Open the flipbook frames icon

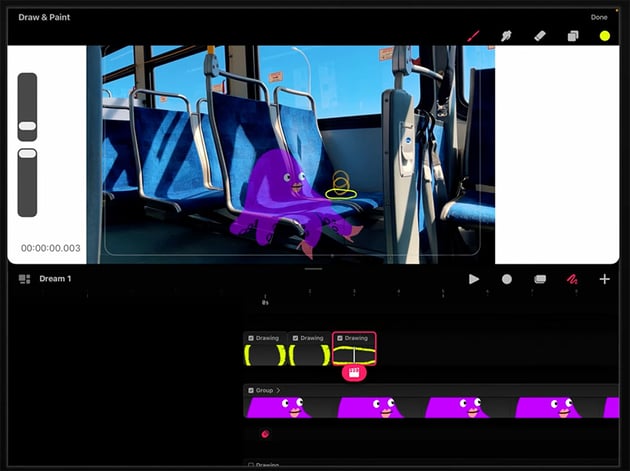tap(540, 279)
